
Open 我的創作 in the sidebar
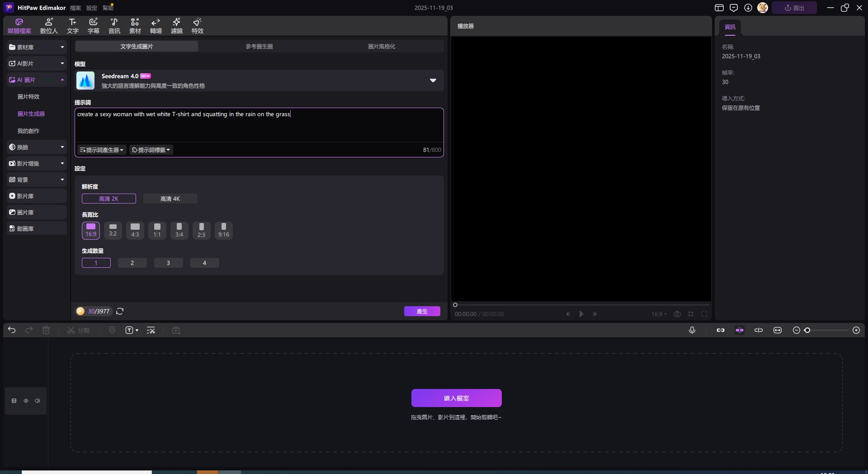pos(28,131)
